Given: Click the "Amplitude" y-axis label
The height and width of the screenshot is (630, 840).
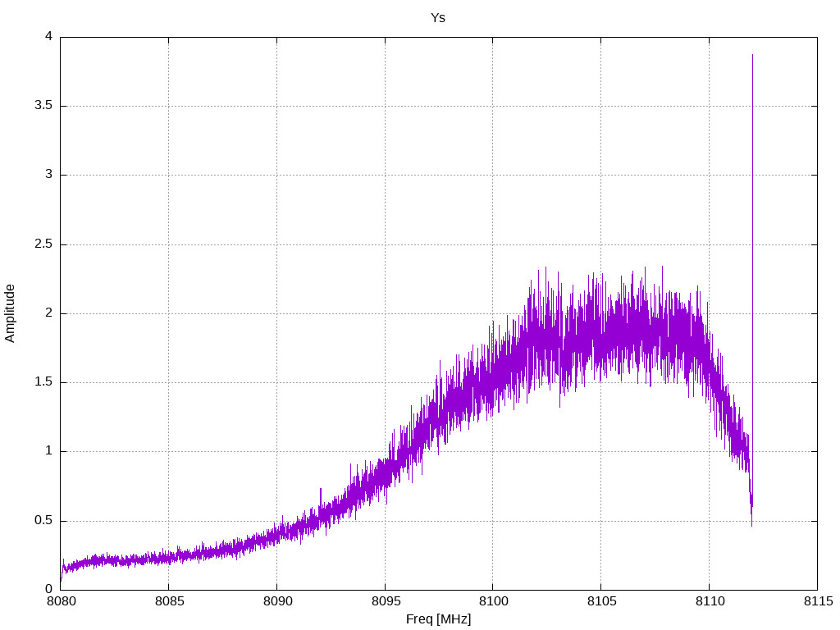Looking at the screenshot, I should pyautogui.click(x=10, y=313).
